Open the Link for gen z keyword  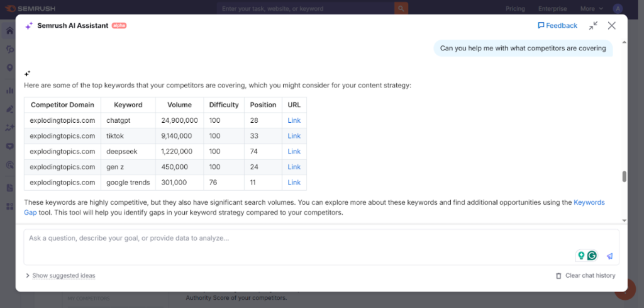click(x=294, y=167)
